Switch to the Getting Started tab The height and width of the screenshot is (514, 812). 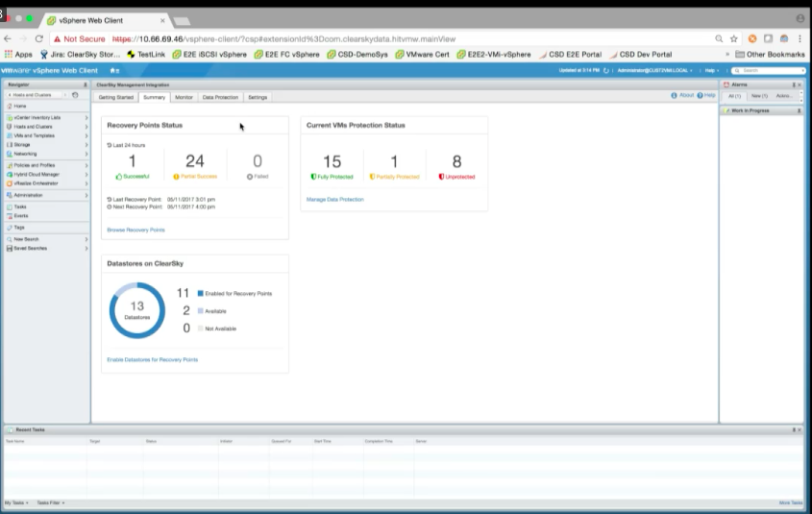(x=116, y=97)
